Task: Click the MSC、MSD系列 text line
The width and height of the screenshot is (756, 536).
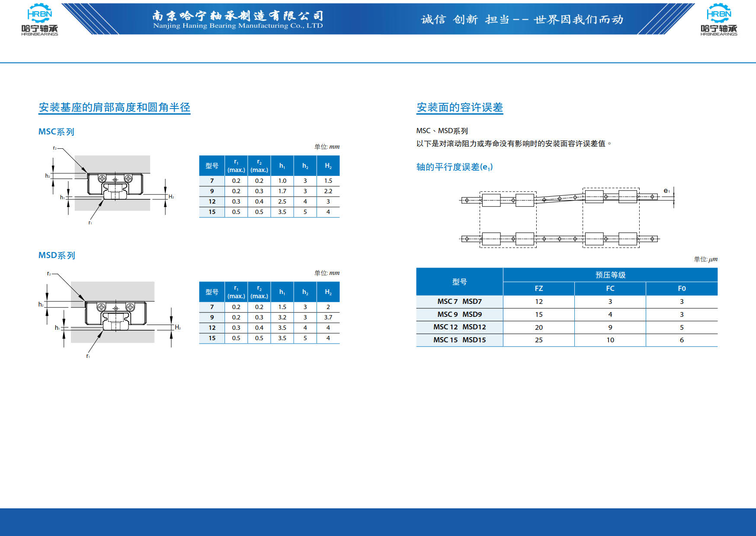Action: pyautogui.click(x=442, y=131)
